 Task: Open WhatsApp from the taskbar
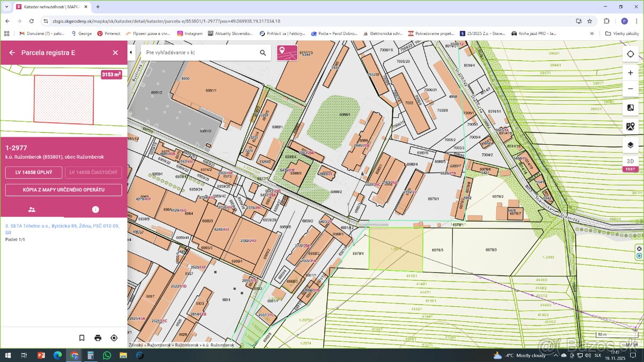tap(107, 355)
